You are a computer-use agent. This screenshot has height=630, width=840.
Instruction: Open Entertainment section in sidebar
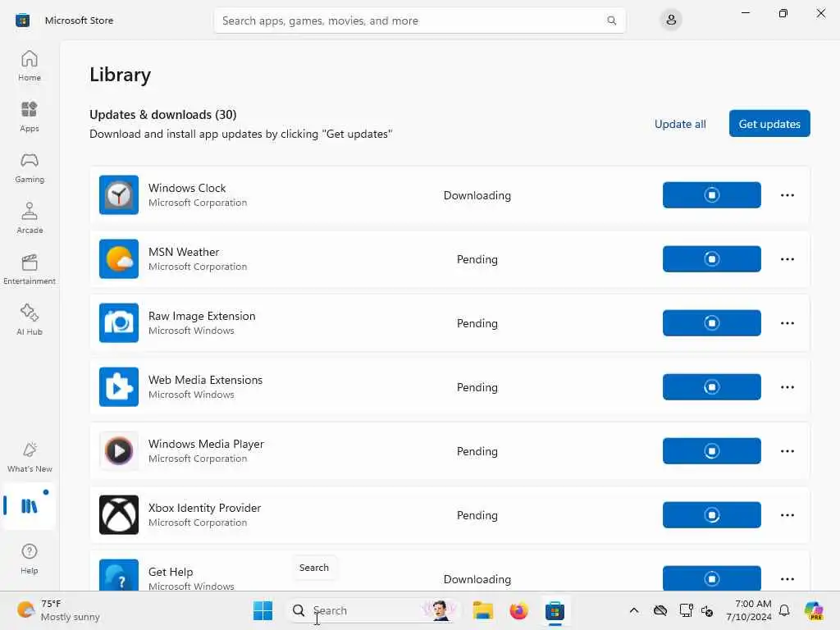point(30,269)
